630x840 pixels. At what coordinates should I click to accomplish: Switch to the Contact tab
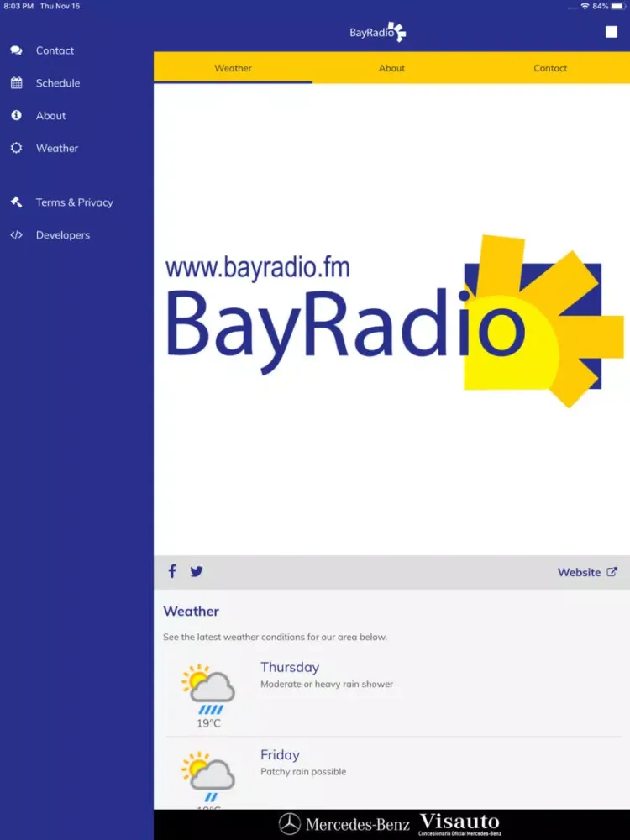point(550,68)
